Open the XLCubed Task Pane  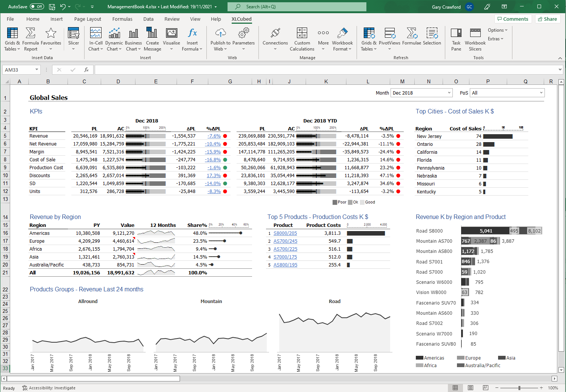tap(456, 38)
